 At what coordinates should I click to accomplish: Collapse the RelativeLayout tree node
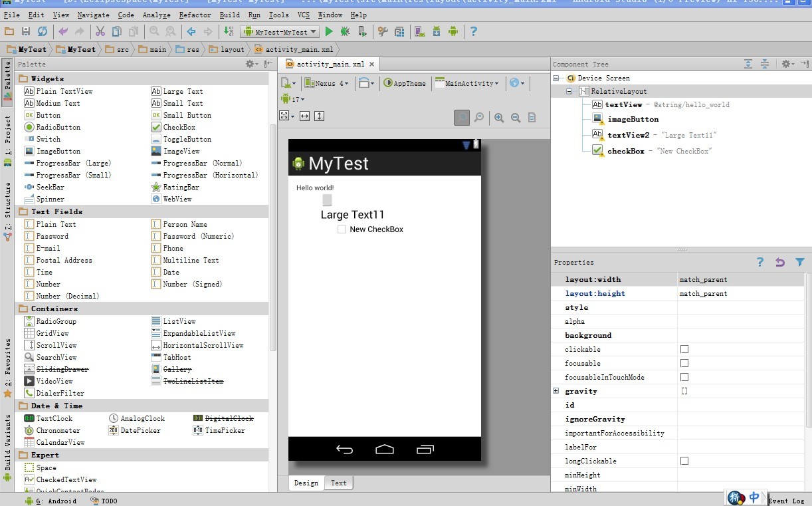click(569, 91)
